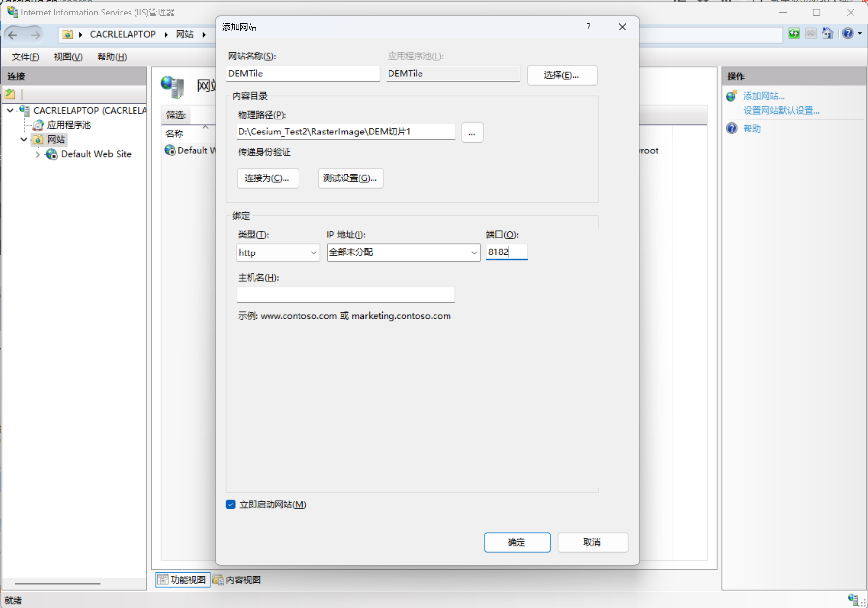Switch to the 功能视图 tab
This screenshot has height=608, width=868.
[183, 579]
